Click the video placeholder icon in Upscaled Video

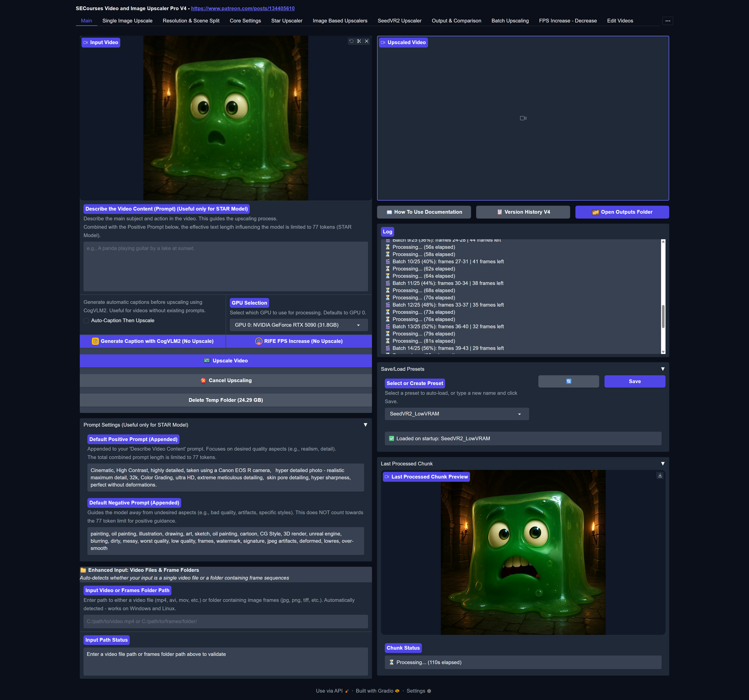click(523, 118)
